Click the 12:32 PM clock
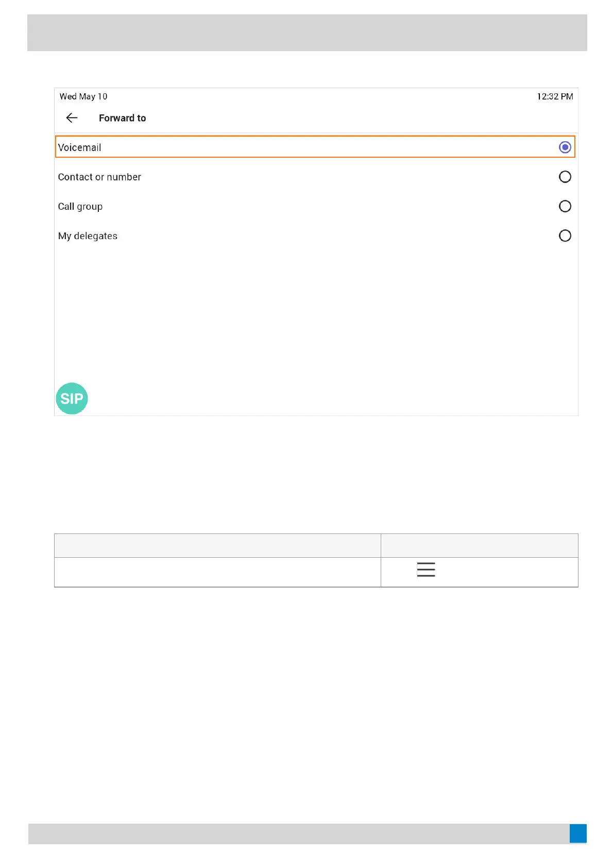This screenshot has width=613, height=868. coord(554,96)
